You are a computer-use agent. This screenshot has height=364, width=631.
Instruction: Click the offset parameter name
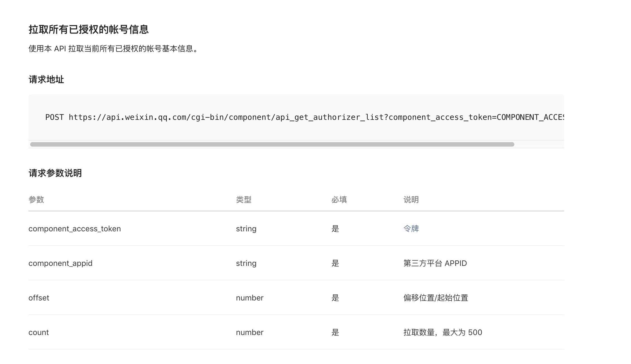(39, 298)
